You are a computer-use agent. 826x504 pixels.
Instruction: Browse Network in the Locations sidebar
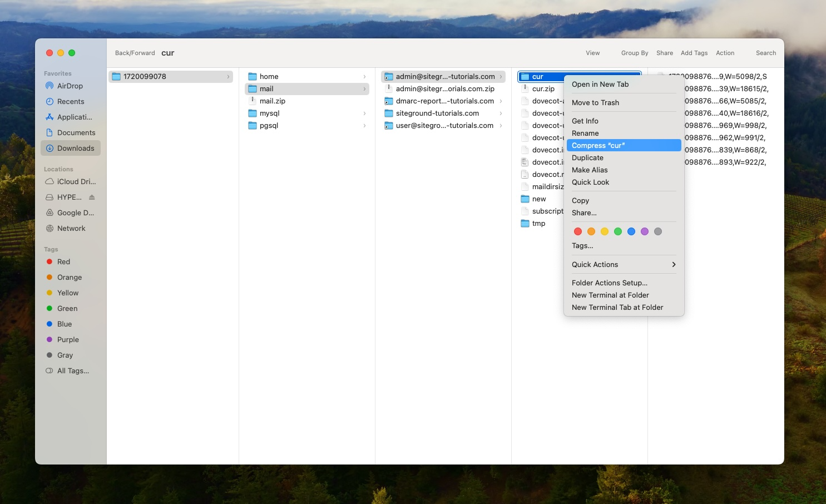click(71, 228)
